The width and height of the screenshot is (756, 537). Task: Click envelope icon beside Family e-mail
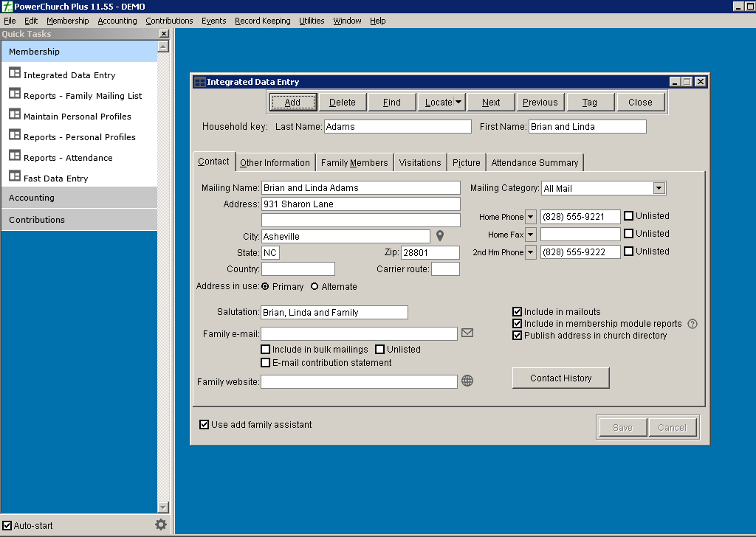pos(467,333)
